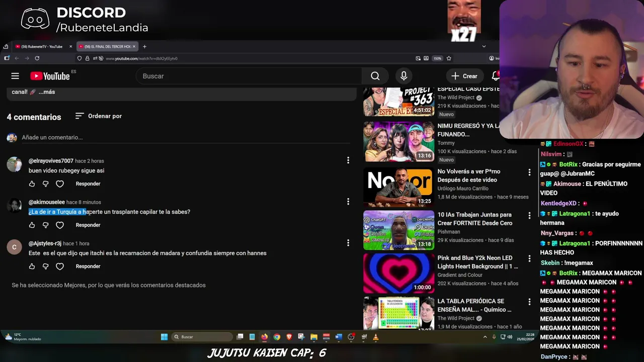Open options menu for @elrayovives7007's comment
Image resolution: width=644 pixels, height=362 pixels.
click(x=348, y=160)
